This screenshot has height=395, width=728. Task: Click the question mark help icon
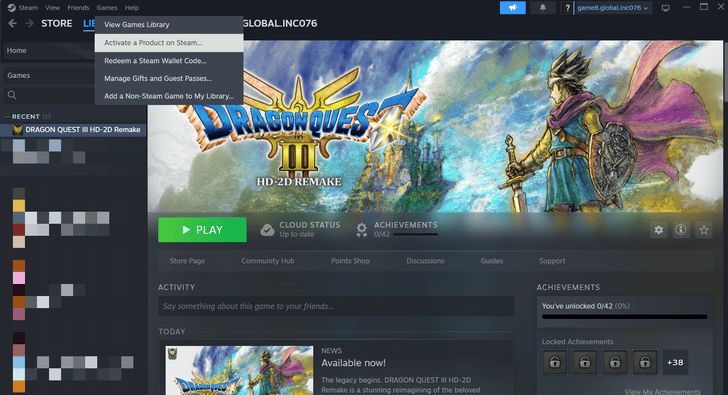point(567,8)
